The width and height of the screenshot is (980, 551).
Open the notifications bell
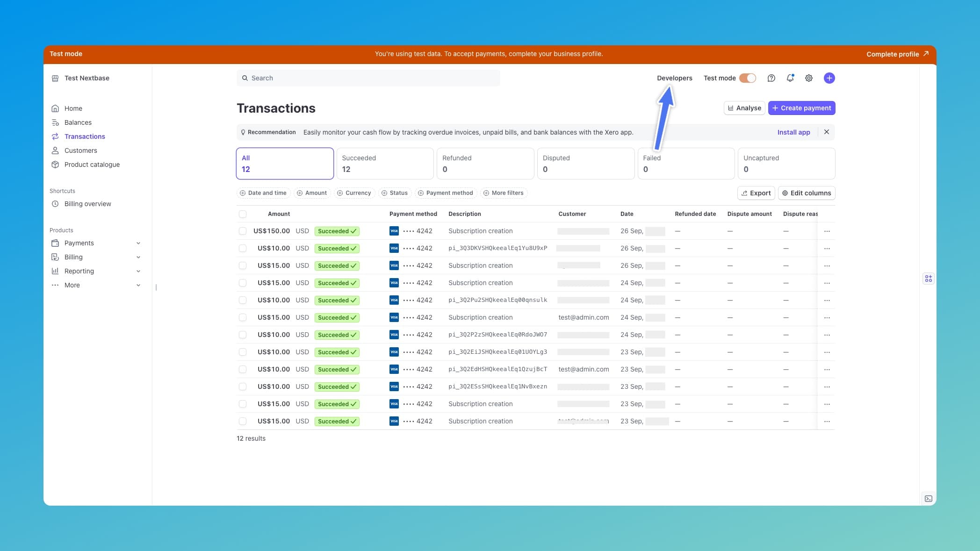[x=790, y=78]
